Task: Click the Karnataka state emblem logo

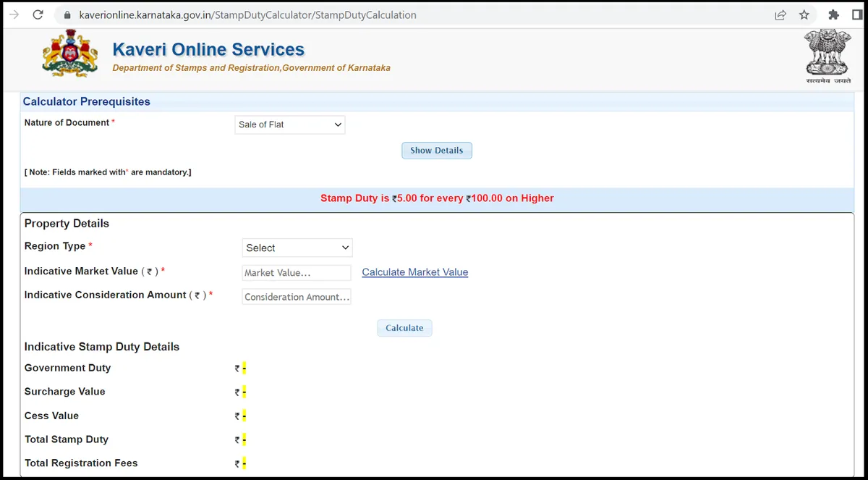Action: (70, 54)
